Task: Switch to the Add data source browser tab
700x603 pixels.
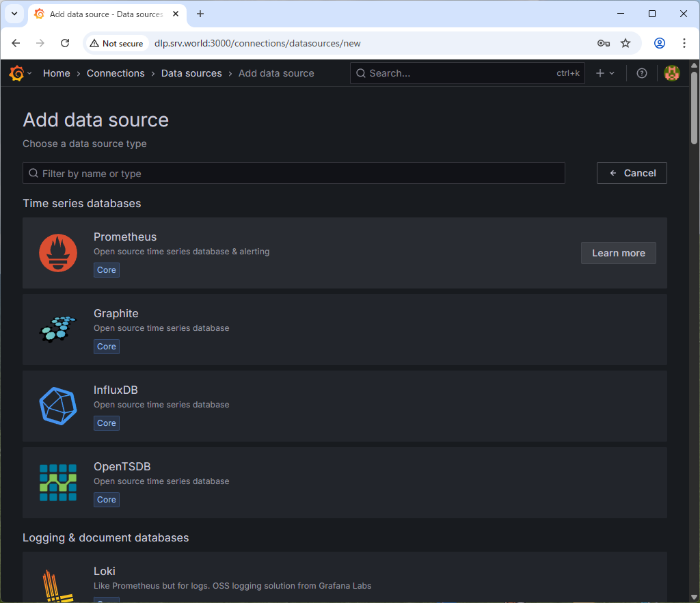Action: 106,14
